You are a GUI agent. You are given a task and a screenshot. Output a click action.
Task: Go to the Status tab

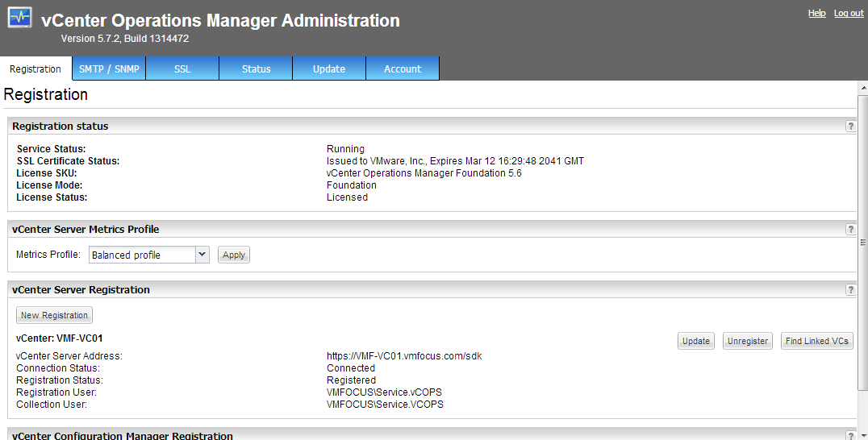tap(256, 69)
